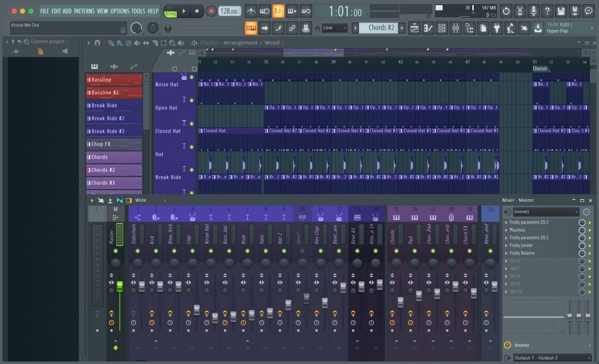599x364 pixels.
Task: Open the help question mark icon
Action: (x=547, y=11)
